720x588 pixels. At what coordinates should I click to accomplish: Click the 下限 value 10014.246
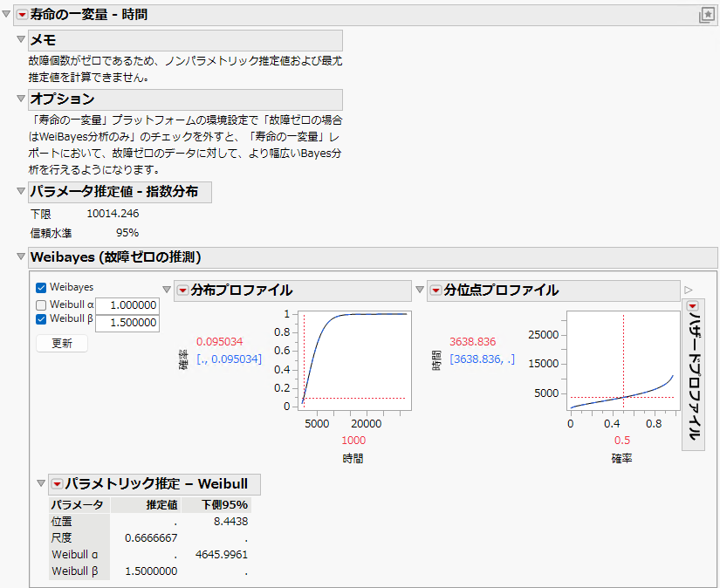113,214
